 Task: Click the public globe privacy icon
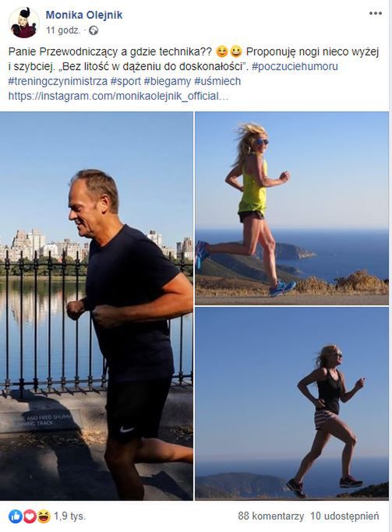[94, 31]
